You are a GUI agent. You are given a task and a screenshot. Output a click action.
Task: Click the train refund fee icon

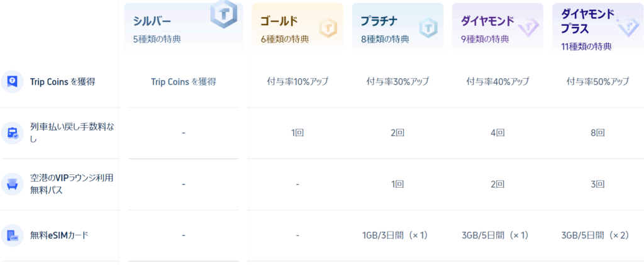(13, 133)
